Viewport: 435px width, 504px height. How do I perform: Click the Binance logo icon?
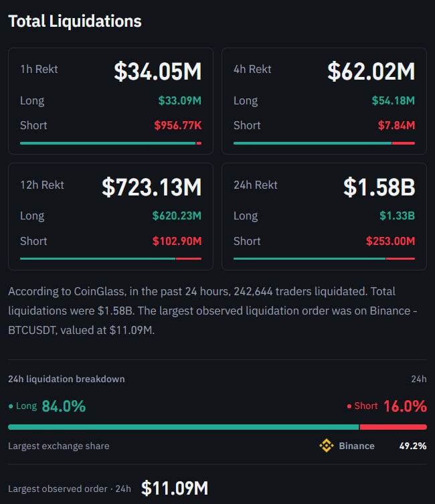point(327,446)
